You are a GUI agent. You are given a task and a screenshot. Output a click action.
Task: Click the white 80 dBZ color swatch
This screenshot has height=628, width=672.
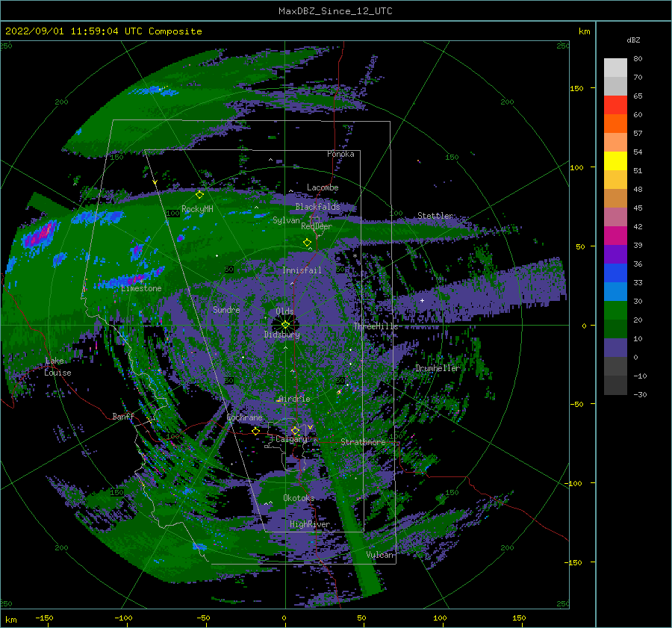(615, 68)
